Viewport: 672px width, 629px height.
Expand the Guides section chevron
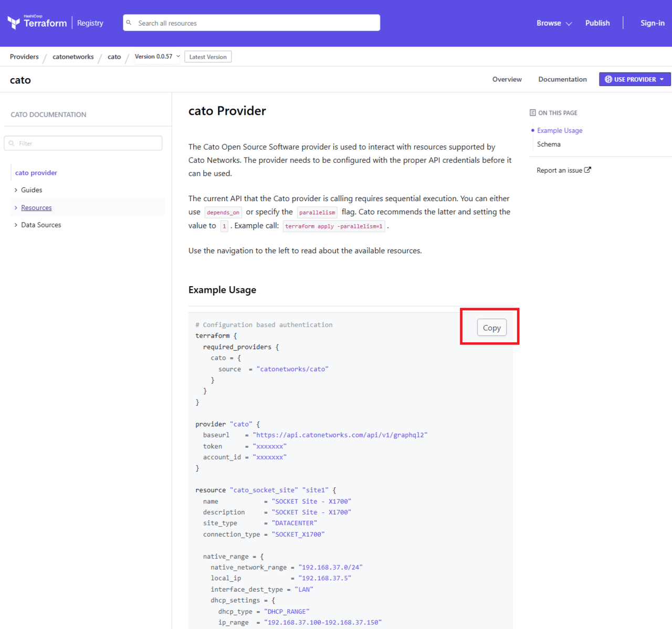(x=16, y=190)
